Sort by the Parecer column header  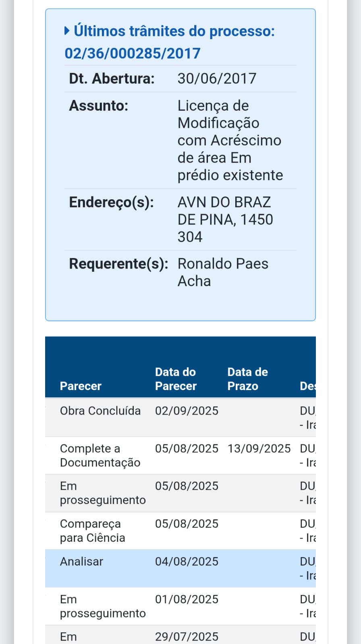click(81, 386)
